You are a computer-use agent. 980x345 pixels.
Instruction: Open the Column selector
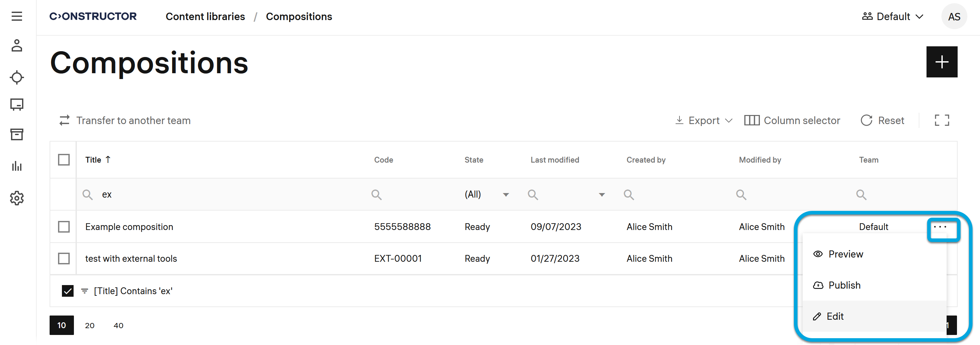pyautogui.click(x=792, y=121)
